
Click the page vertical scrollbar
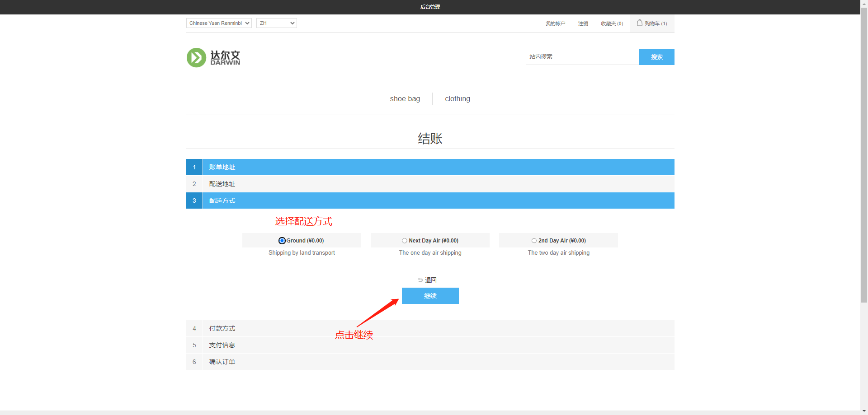point(864,158)
